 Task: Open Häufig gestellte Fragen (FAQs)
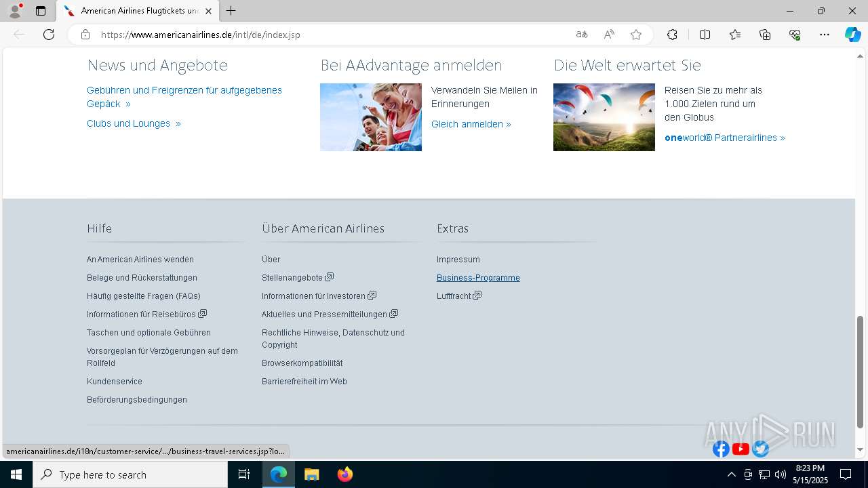[x=144, y=296]
